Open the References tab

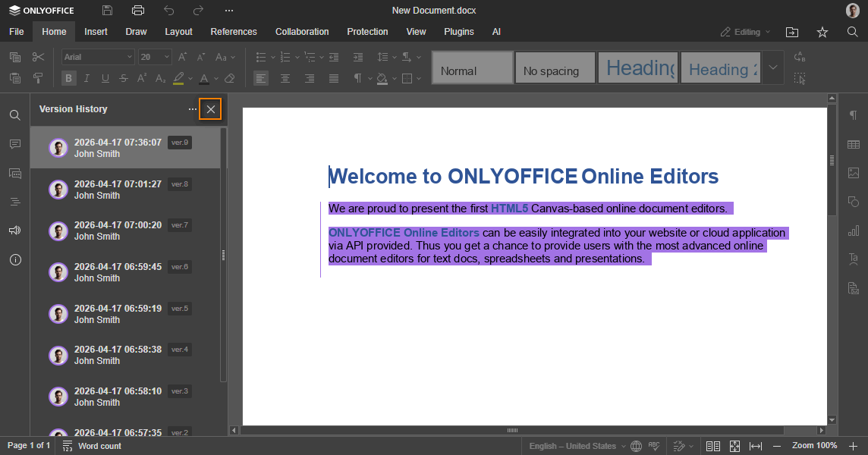tap(234, 32)
